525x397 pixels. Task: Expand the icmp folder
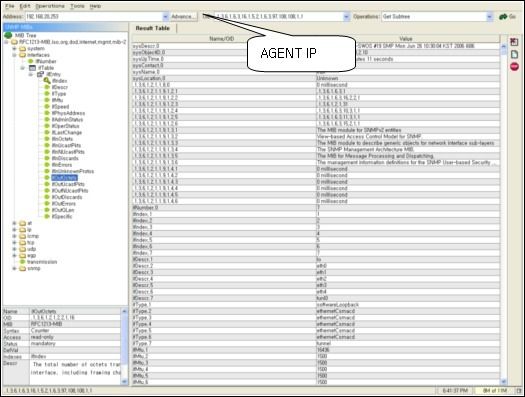[14, 236]
